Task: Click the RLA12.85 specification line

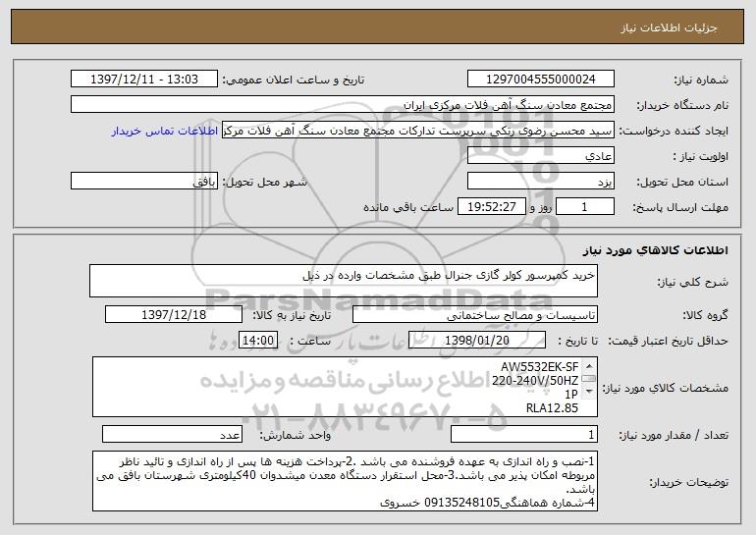Action: coord(552,408)
